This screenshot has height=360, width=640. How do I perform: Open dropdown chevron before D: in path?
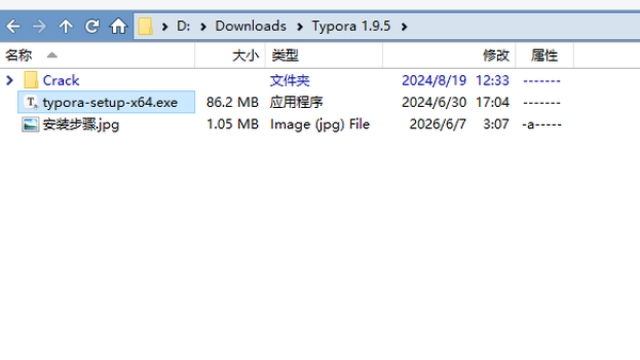165,27
